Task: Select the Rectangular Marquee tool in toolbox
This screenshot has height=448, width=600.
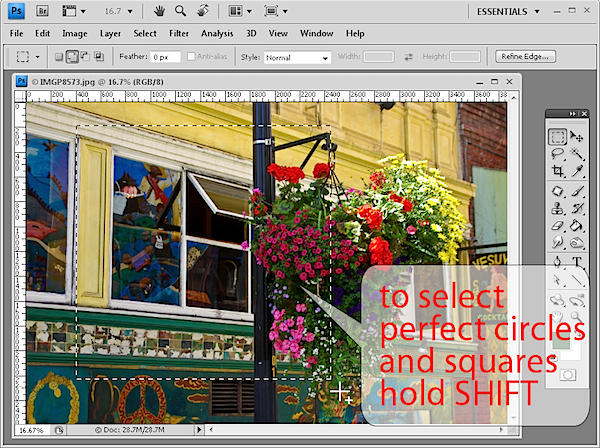Action: 557,137
